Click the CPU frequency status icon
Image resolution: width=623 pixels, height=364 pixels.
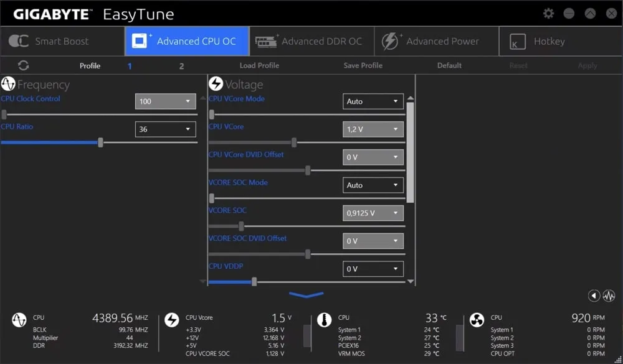coord(19,320)
